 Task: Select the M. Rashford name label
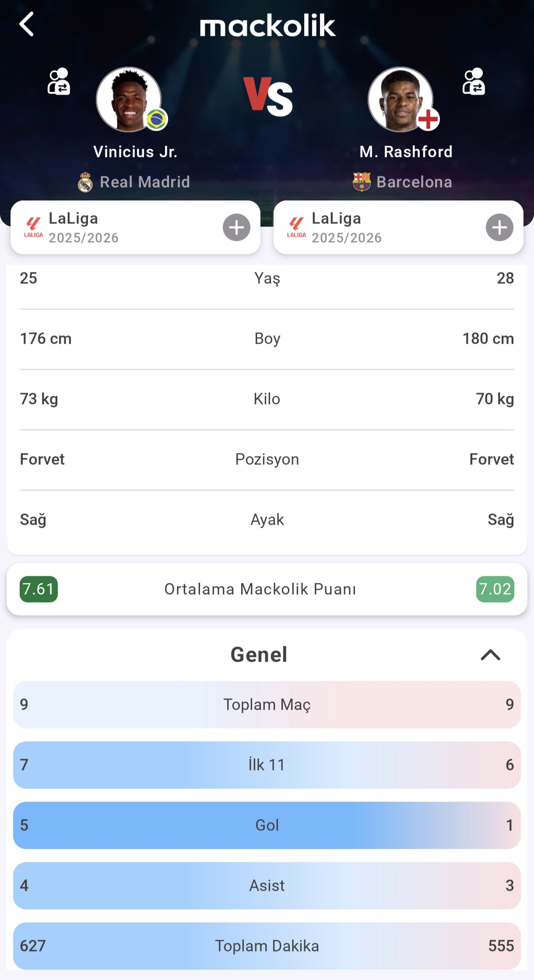(406, 152)
